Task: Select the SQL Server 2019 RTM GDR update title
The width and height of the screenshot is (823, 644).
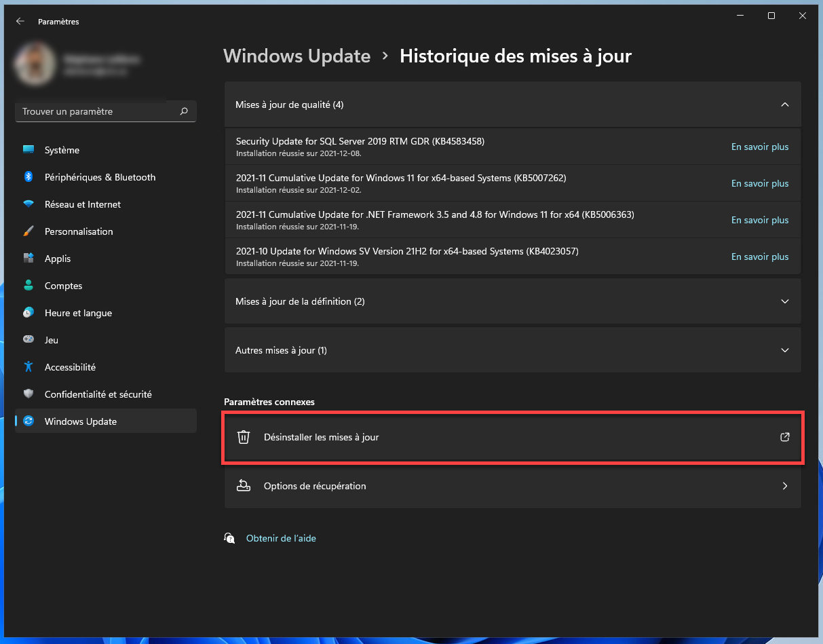Action: [x=360, y=141]
